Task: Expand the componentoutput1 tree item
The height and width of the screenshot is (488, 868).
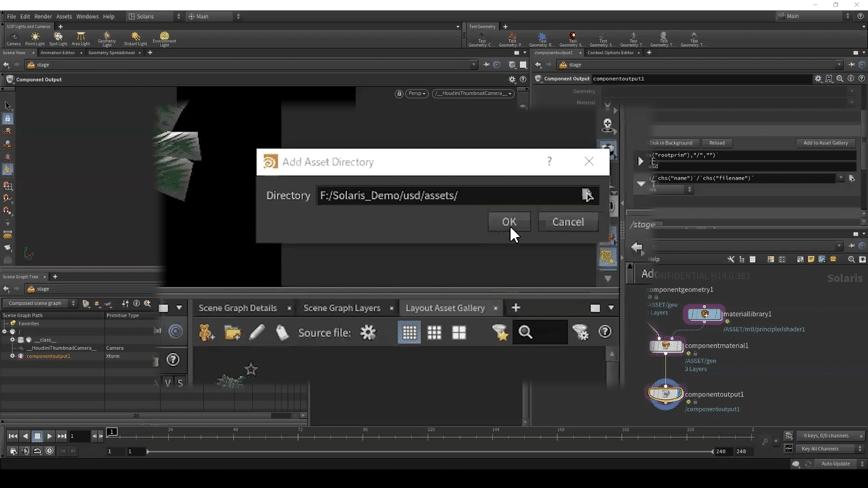Action: click(x=12, y=356)
